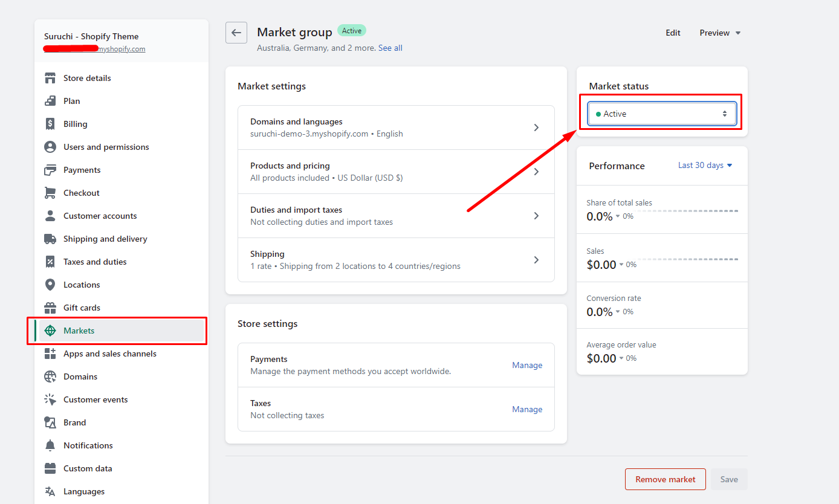Click the Shipping and delivery truck icon
The image size is (839, 504).
(x=50, y=239)
